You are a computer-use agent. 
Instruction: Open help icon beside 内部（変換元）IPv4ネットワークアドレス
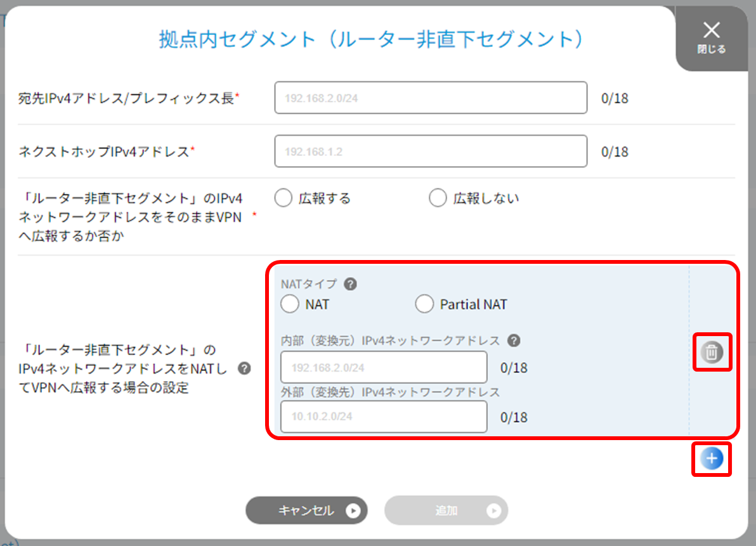point(514,341)
